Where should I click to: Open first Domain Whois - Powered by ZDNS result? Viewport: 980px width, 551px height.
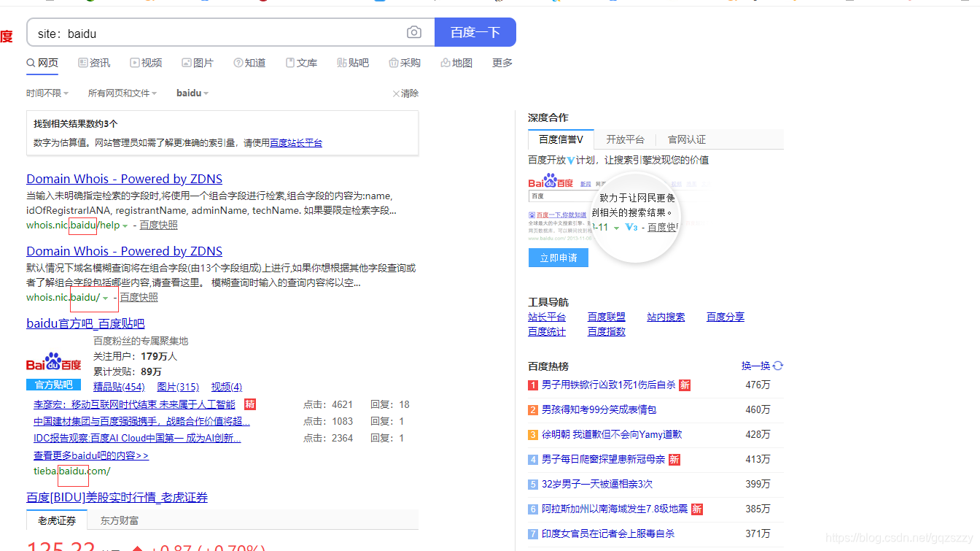coord(124,179)
